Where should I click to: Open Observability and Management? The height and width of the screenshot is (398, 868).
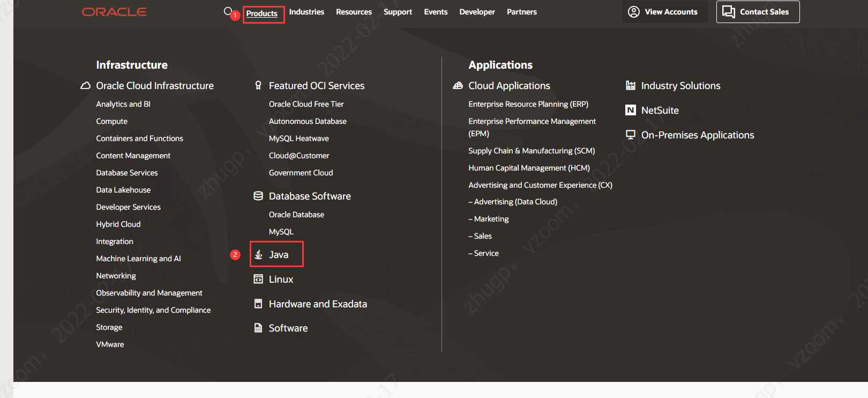click(x=149, y=293)
